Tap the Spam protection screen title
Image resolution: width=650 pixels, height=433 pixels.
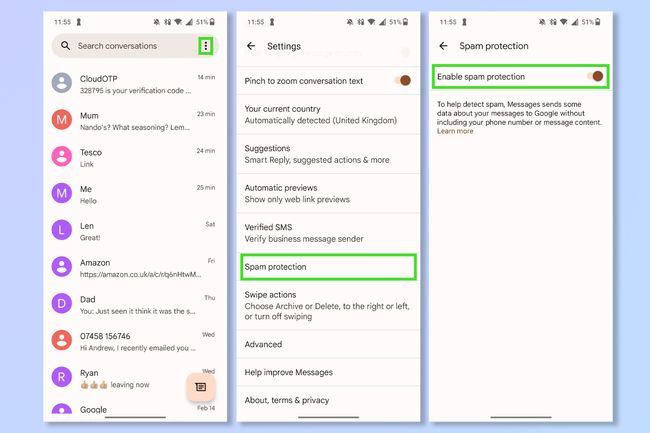click(x=494, y=46)
